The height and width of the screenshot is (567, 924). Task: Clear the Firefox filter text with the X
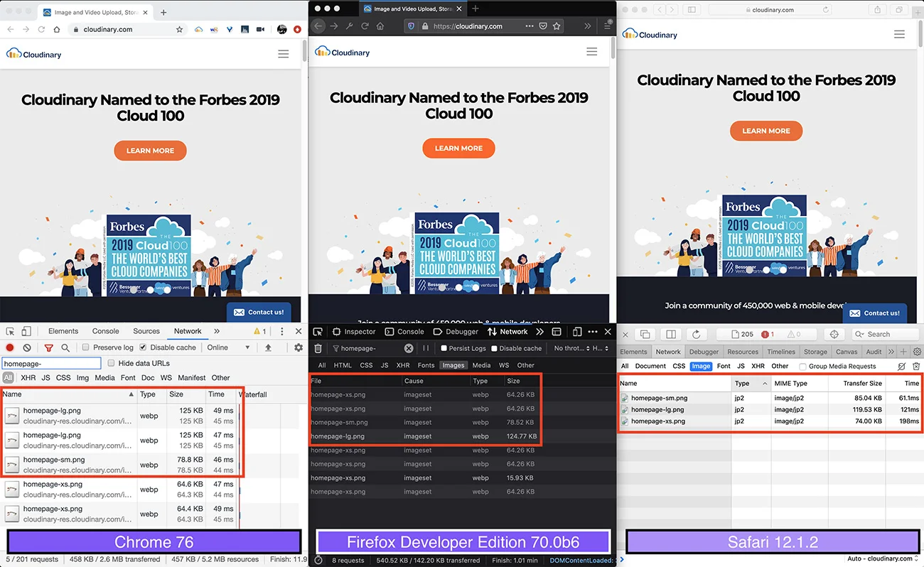click(409, 348)
